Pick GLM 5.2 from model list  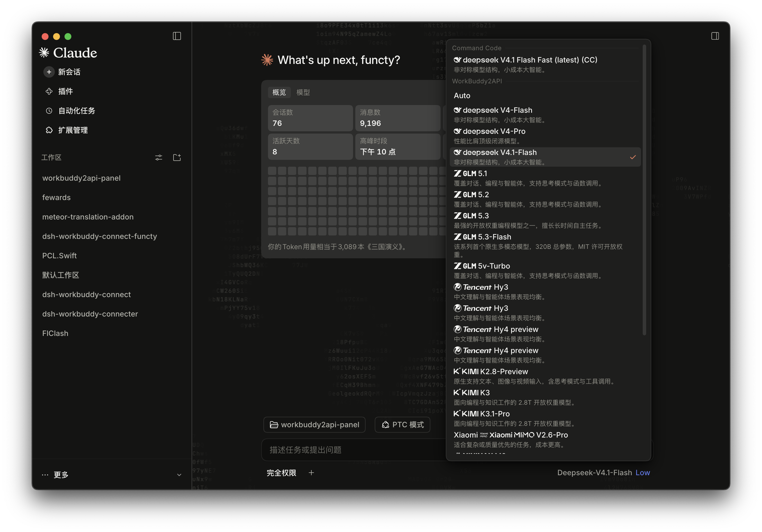click(545, 199)
